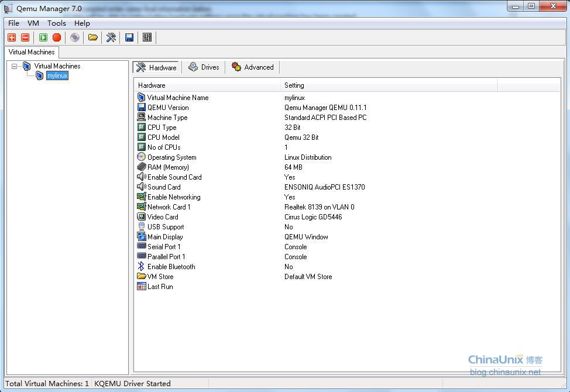This screenshot has height=392, width=570.
Task: Click the Last Run calendar icon
Action: click(142, 286)
